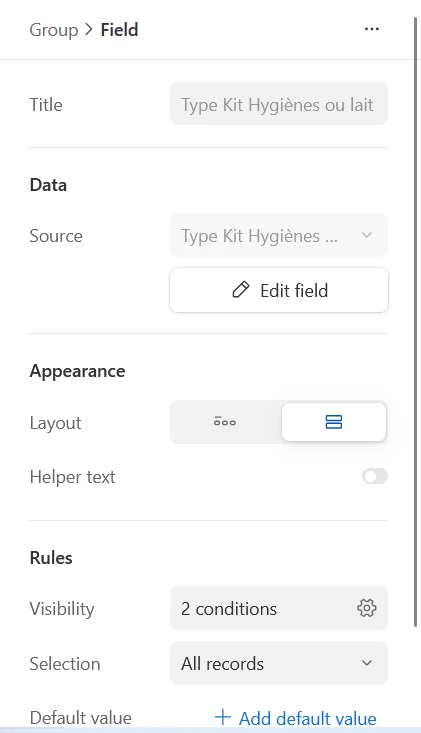This screenshot has height=733, width=421.
Task: Click the gear icon in Visibility
Action: pyautogui.click(x=367, y=608)
